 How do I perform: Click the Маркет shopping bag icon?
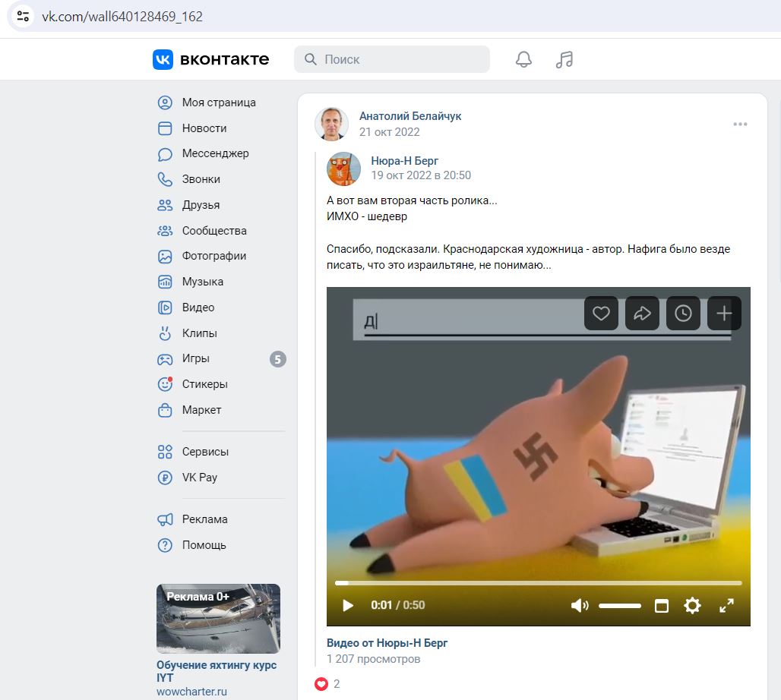(x=165, y=410)
